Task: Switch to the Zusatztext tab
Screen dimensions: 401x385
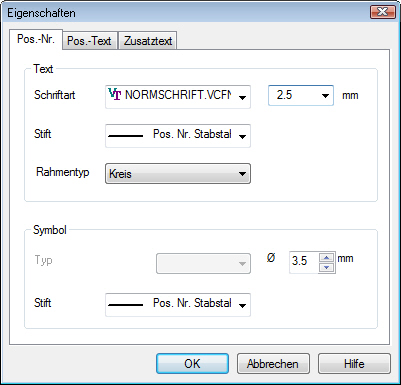Action: click(148, 41)
